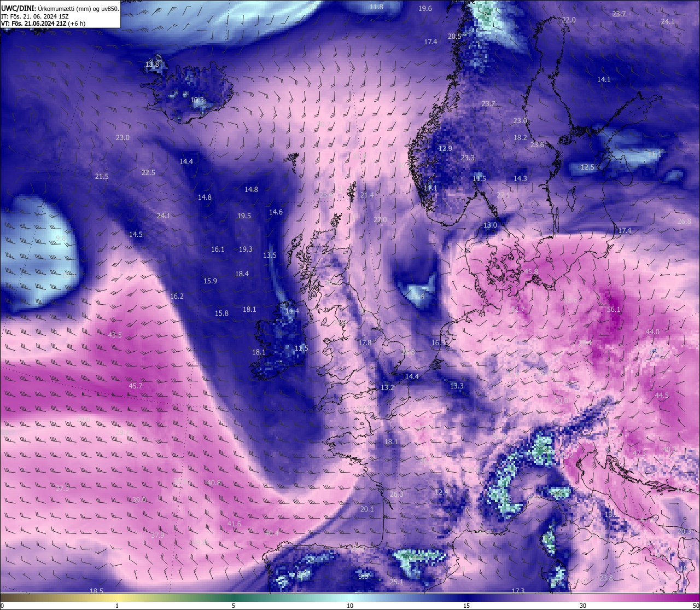Click the 19.5 value on the map
Image resolution: width=700 pixels, height=610 pixels.
point(244,216)
